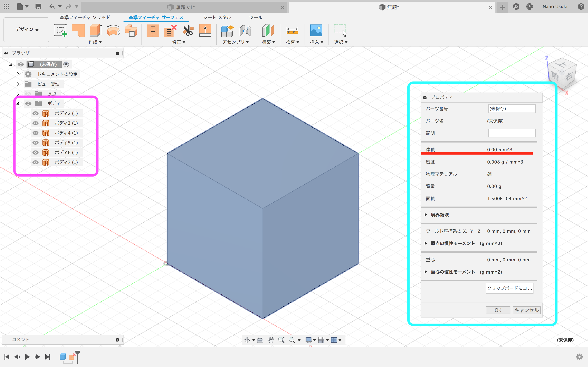Click the OK button in properties

click(498, 310)
